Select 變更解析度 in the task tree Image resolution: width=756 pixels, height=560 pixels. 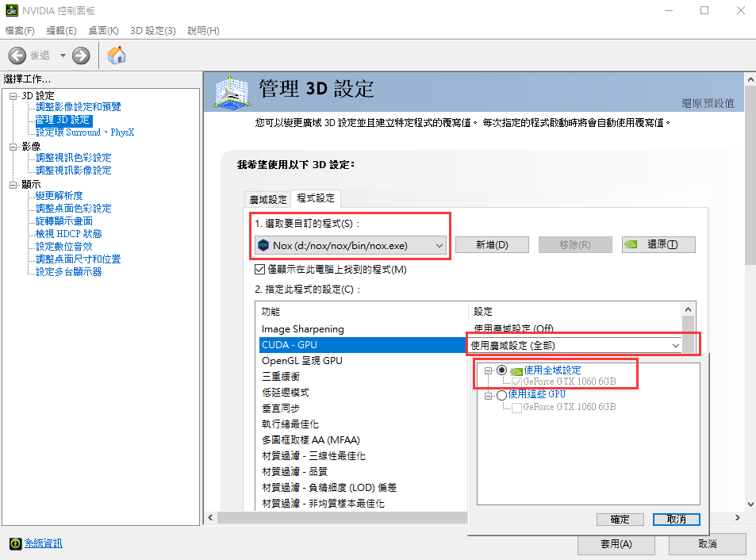[x=59, y=195]
